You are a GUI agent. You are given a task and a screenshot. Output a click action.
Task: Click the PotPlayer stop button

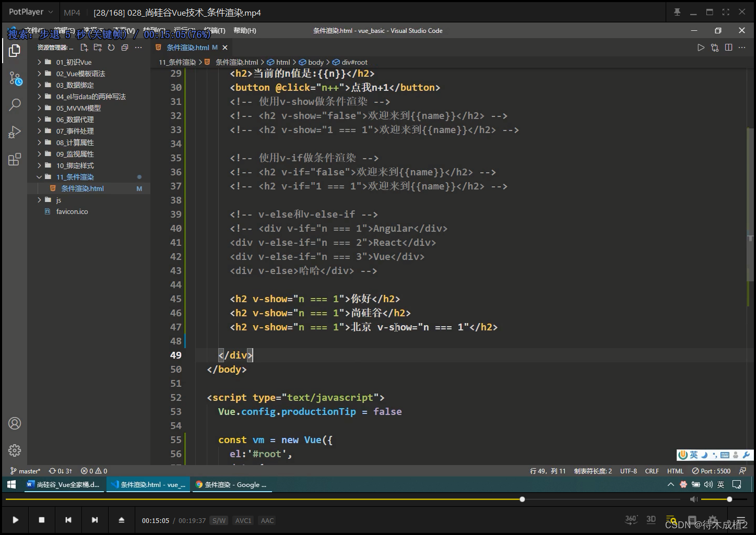point(42,520)
